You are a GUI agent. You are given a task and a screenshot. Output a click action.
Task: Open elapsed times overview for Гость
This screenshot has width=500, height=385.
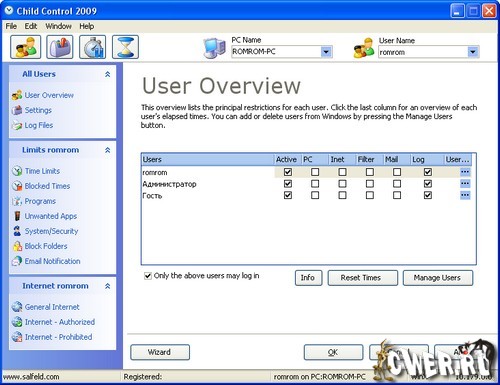[465, 195]
